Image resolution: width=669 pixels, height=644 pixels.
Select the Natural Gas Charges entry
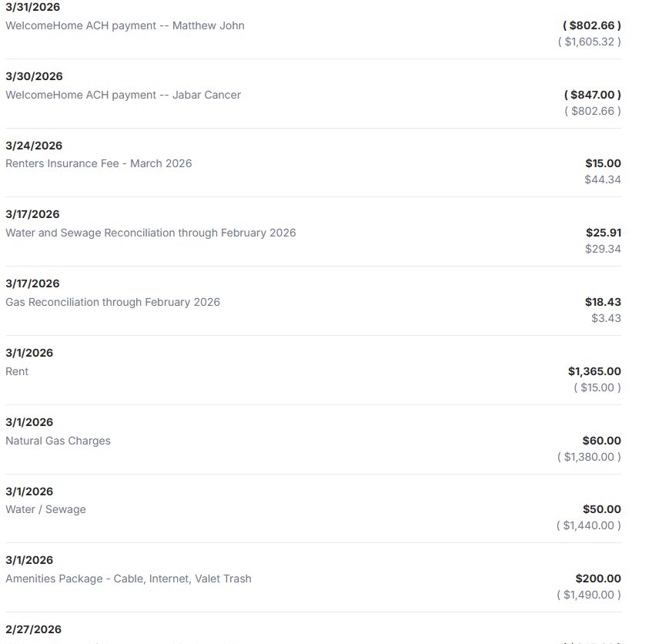pyautogui.click(x=58, y=441)
